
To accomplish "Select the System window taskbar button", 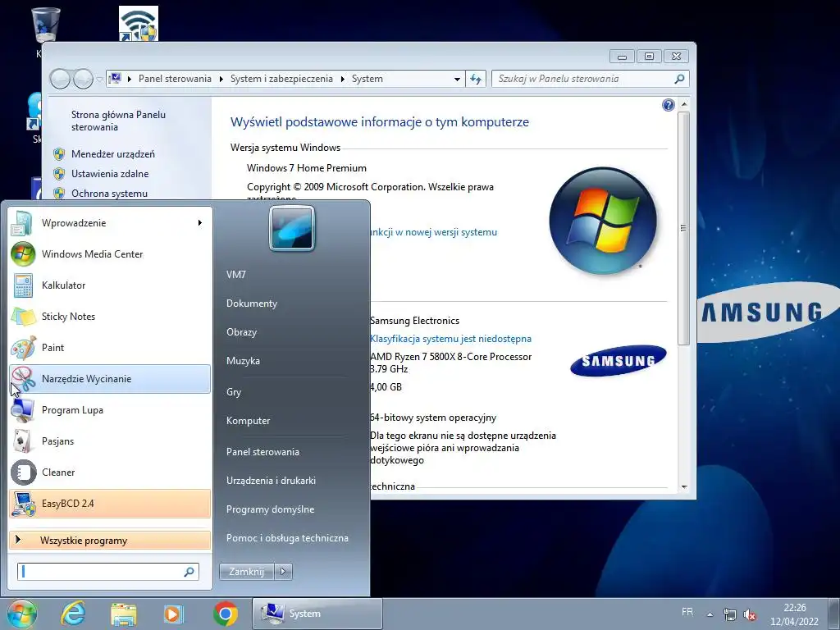I will click(317, 614).
